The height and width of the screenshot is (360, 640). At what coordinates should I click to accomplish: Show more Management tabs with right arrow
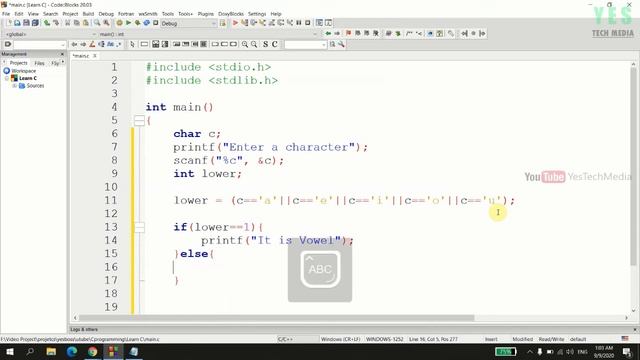point(62,62)
